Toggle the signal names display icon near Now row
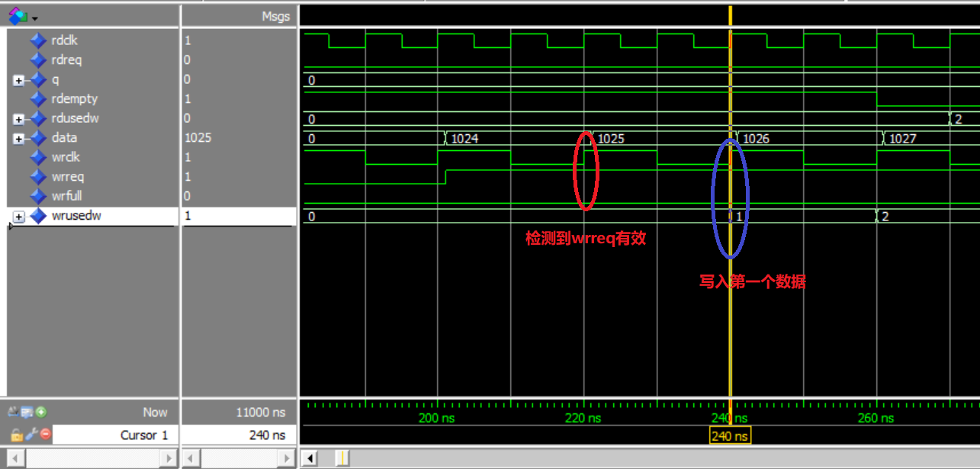980x469 pixels. 26,412
